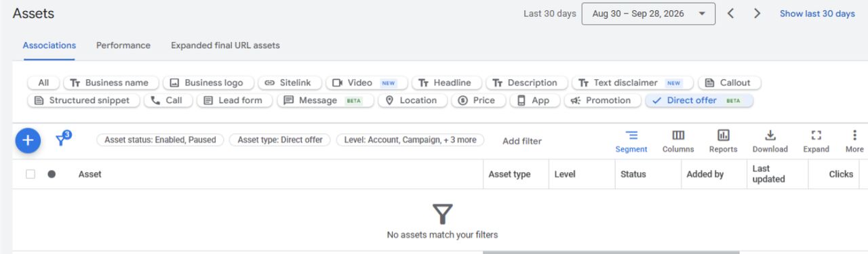
Task: Click the blue plus create asset button
Action: (28, 140)
